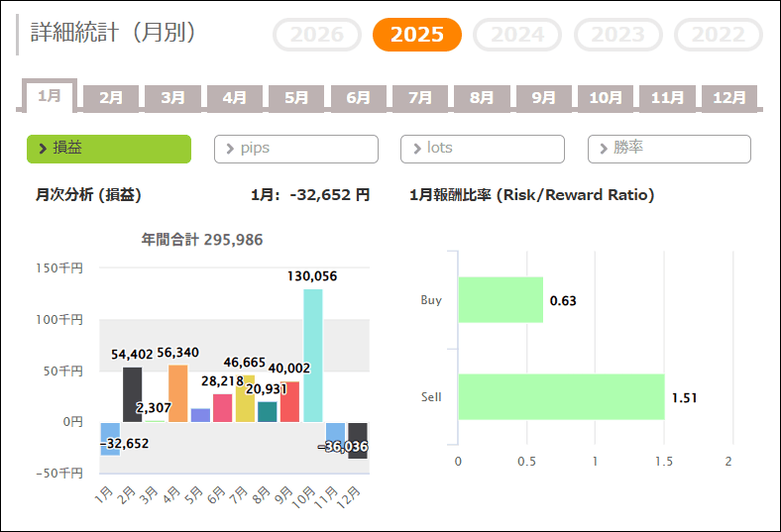Open the 2月 month tab
The height and width of the screenshot is (532, 781).
pyautogui.click(x=112, y=98)
